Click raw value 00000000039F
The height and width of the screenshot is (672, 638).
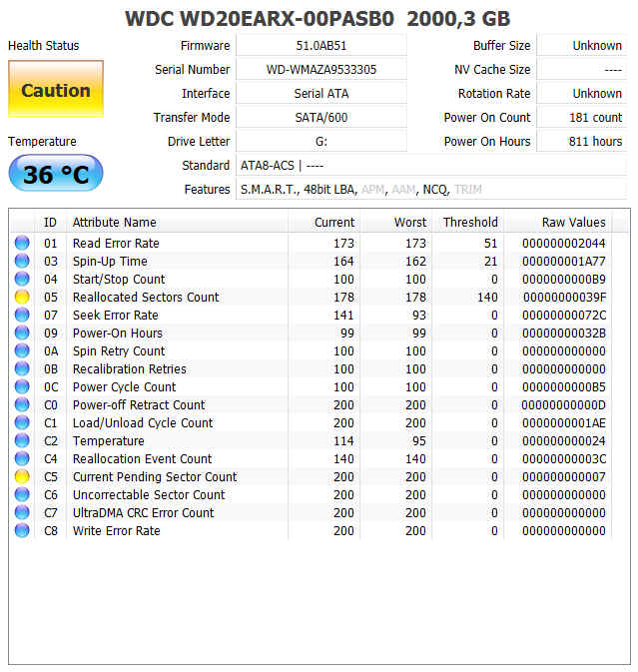tap(564, 297)
